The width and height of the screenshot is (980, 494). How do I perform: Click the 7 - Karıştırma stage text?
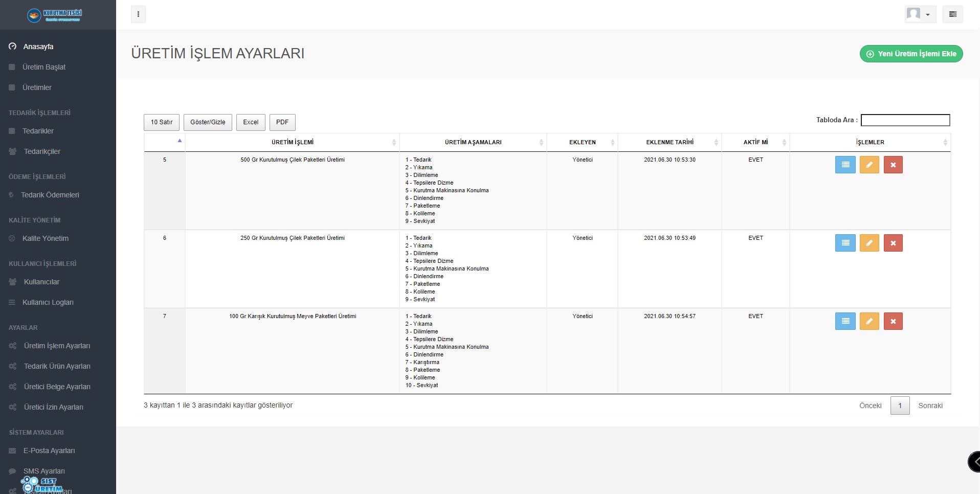coord(422,362)
